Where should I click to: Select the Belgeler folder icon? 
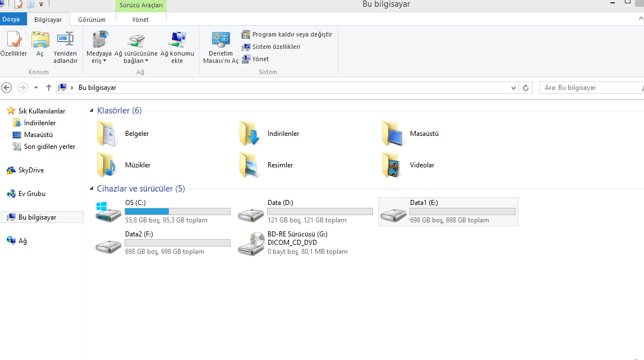point(107,134)
